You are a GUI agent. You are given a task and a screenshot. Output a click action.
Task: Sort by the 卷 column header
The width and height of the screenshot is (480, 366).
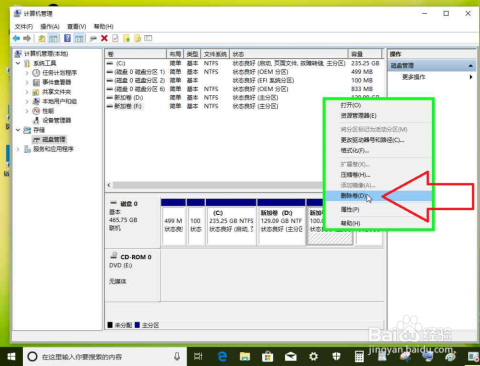coord(135,54)
